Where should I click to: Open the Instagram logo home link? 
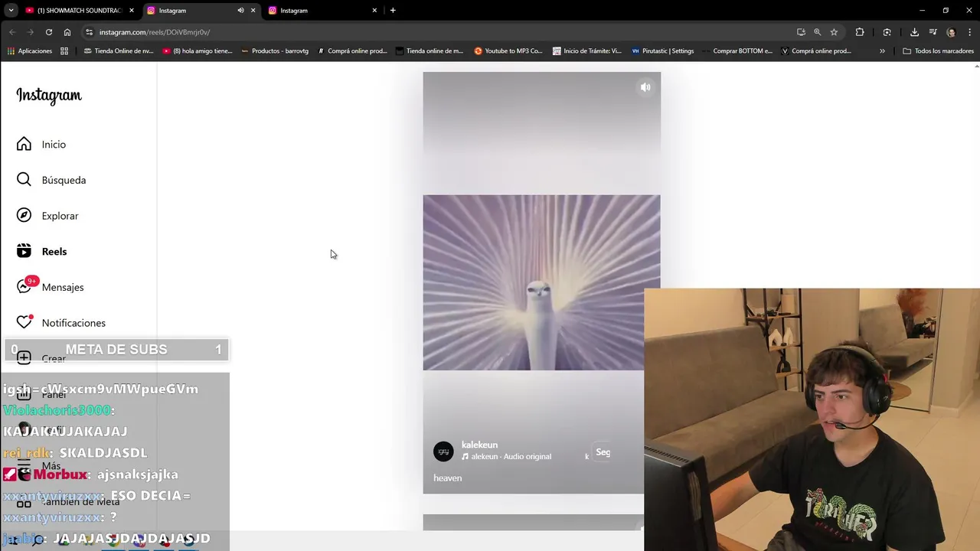coord(49,96)
